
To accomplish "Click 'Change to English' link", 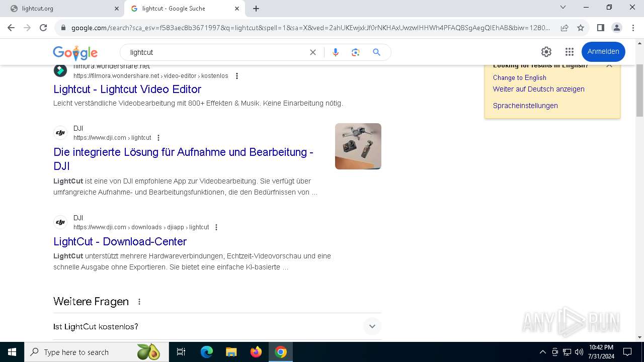I will point(519,77).
